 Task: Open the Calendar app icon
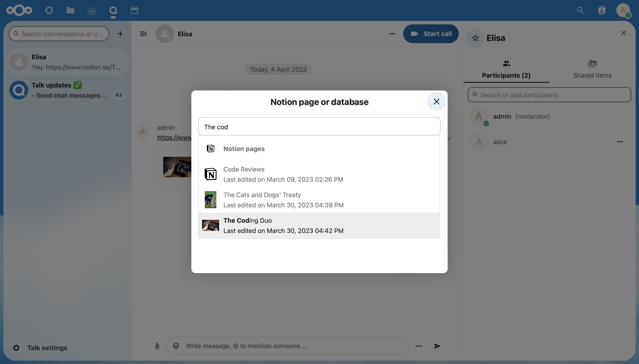point(134,10)
